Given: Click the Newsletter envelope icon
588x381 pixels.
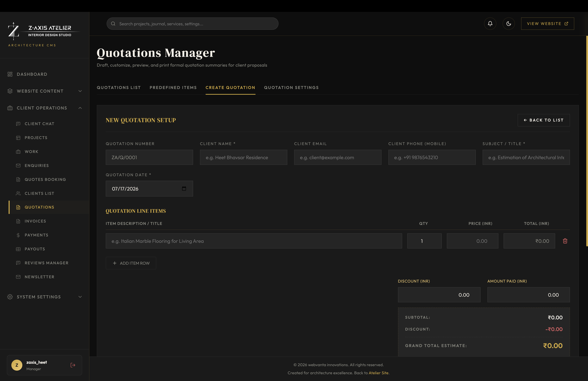Looking at the screenshot, I should click(x=18, y=277).
